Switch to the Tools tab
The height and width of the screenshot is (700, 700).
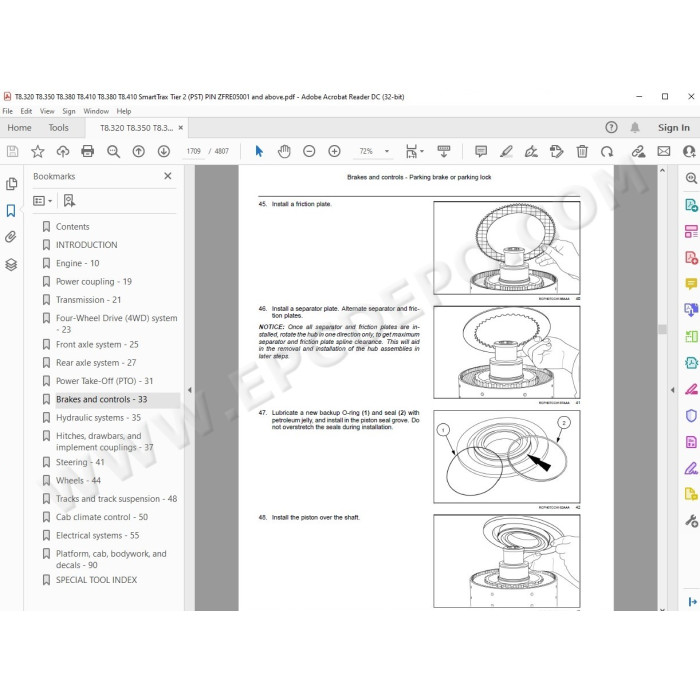(58, 128)
